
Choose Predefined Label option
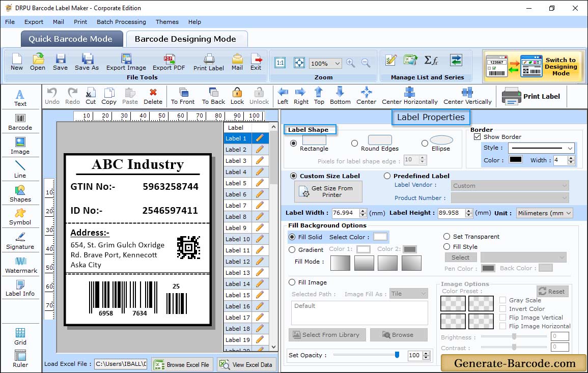pyautogui.click(x=387, y=176)
